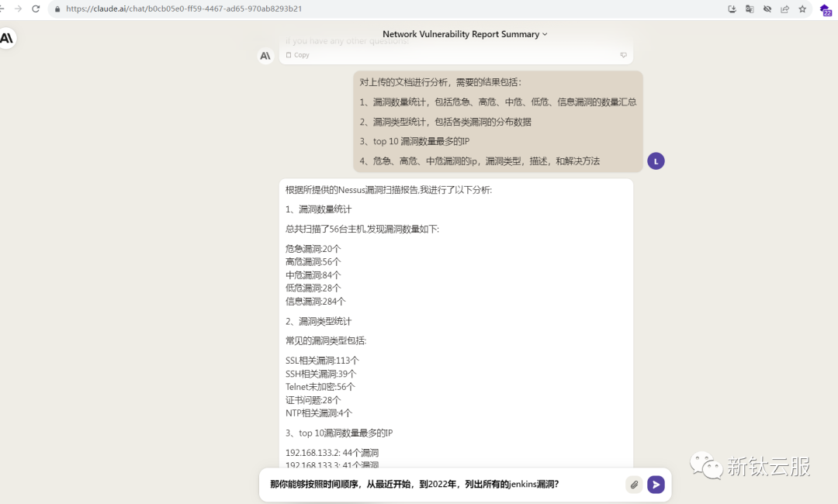This screenshot has width=838, height=504.
Task: Click the text '3、top 10 漏洞数量最多的IP' in the user message
Action: click(x=414, y=141)
